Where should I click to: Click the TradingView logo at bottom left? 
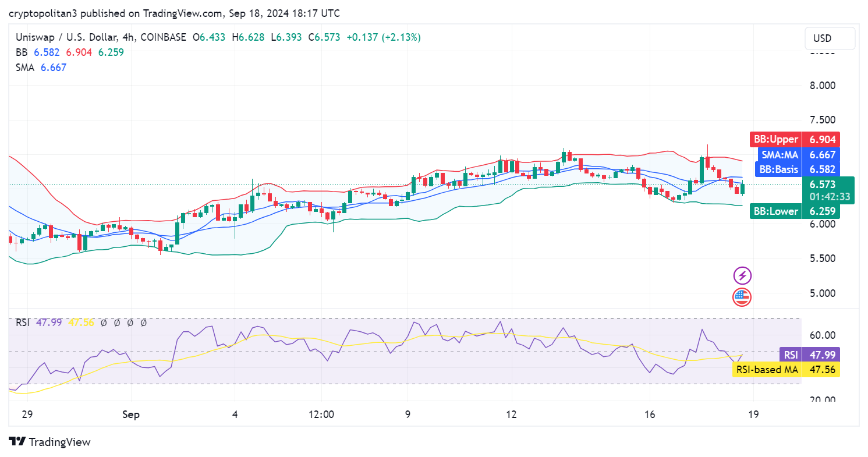[x=50, y=442]
